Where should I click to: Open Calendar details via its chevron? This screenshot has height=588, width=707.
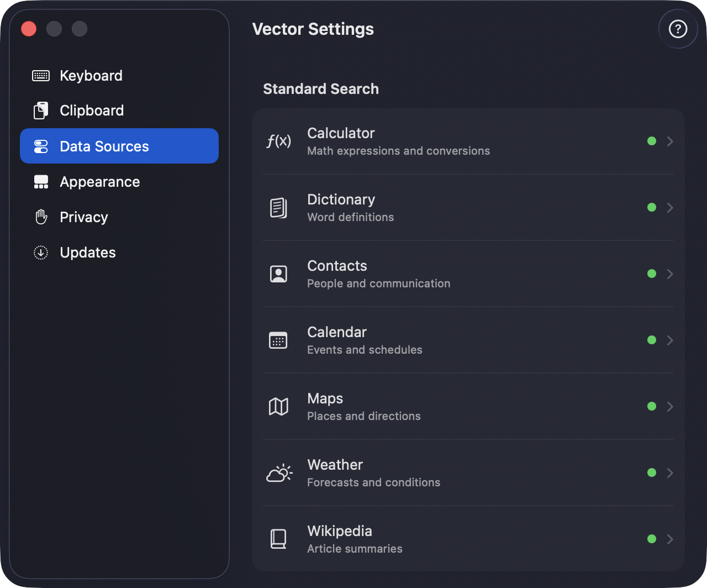[x=670, y=340]
